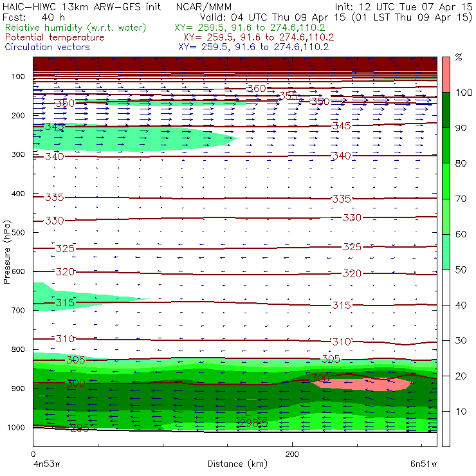Image resolution: width=476 pixels, height=476 pixels.
Task: Click the '30' colorbar scale label
Action: tap(461, 341)
